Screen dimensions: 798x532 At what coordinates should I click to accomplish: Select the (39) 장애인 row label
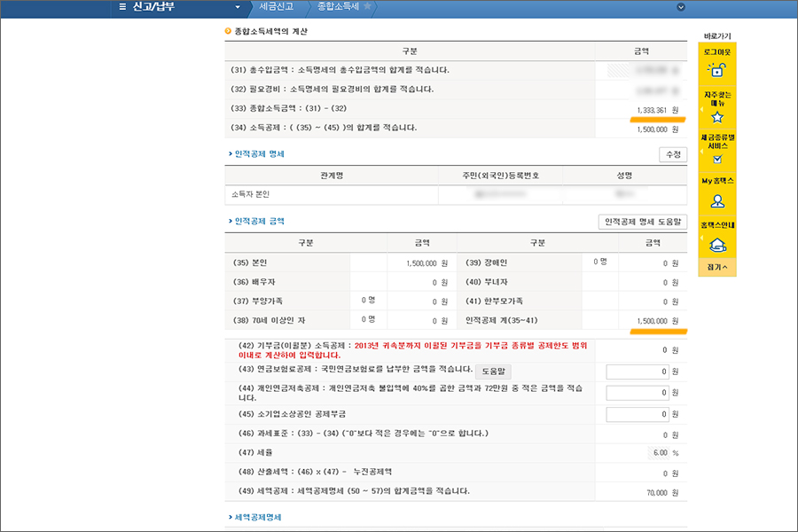tap(487, 262)
